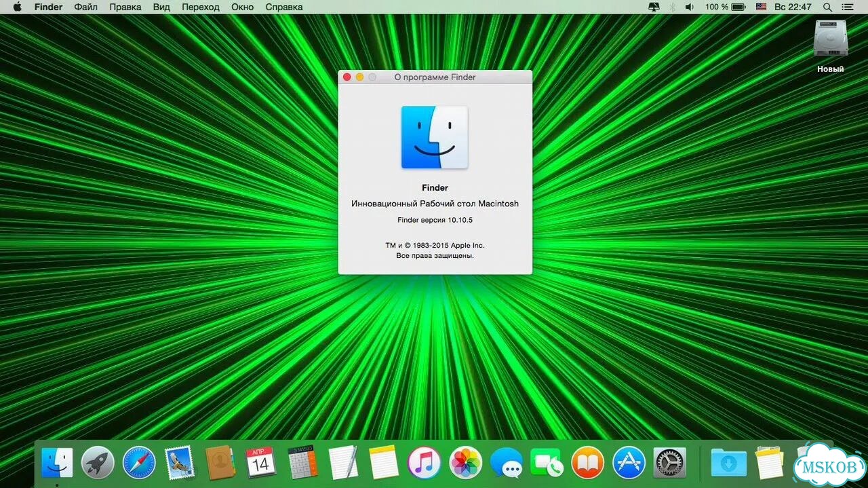Launch Launchpad rocket icon in Dock
The image size is (868, 488).
click(98, 463)
